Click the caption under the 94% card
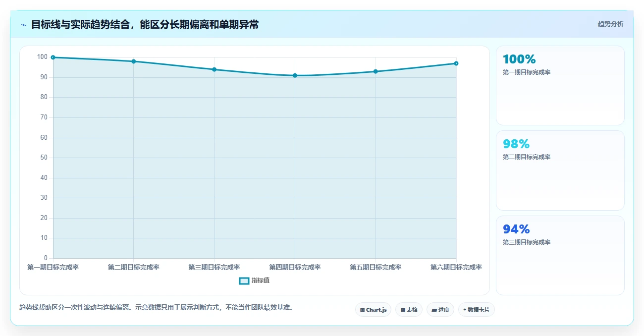The image size is (644, 336). tap(527, 242)
